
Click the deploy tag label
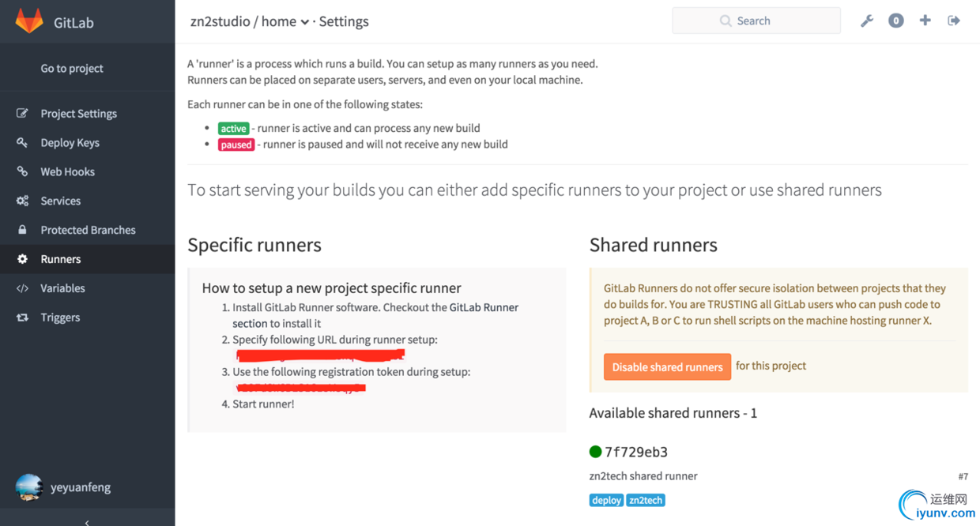tap(606, 500)
